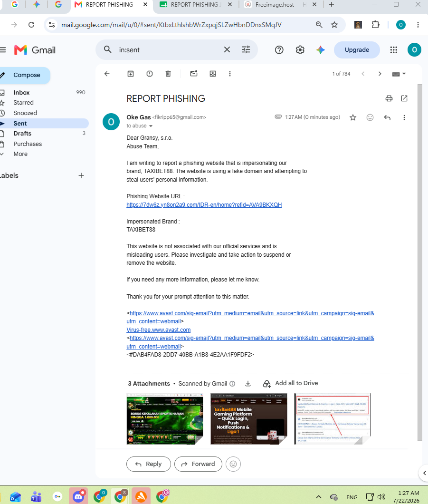Open the green sports bonus attachment

(165, 419)
